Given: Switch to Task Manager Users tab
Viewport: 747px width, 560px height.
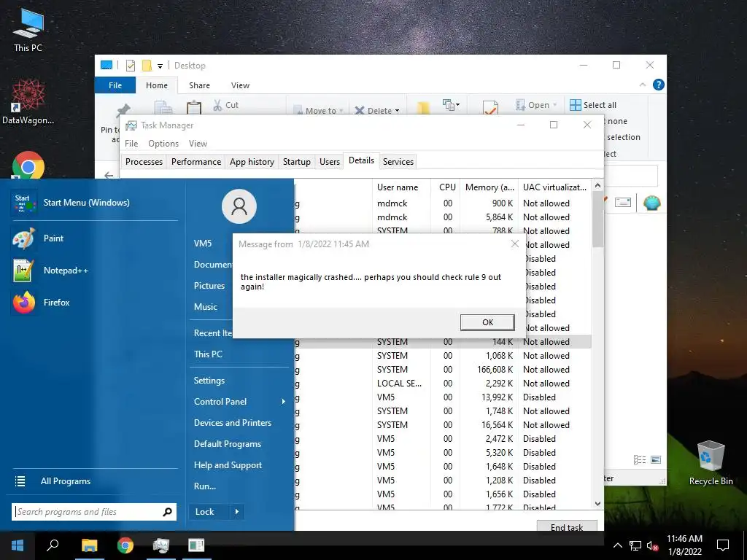Looking at the screenshot, I should pyautogui.click(x=330, y=161).
